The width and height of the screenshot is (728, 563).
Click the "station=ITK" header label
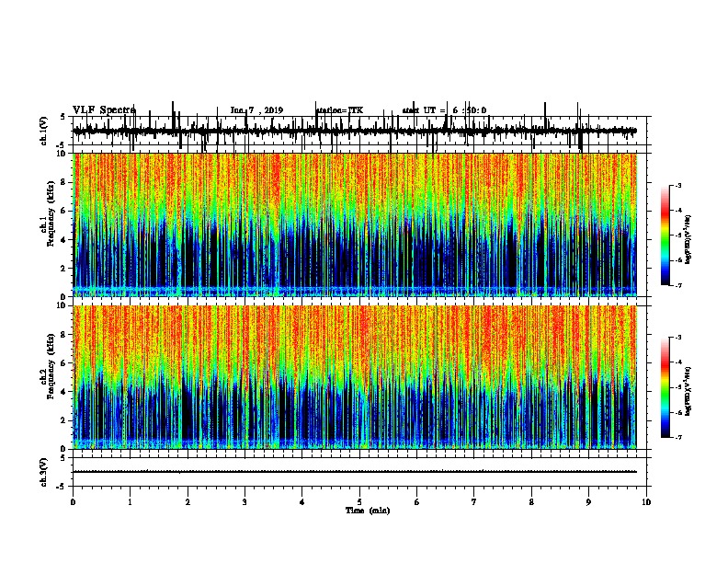point(339,110)
